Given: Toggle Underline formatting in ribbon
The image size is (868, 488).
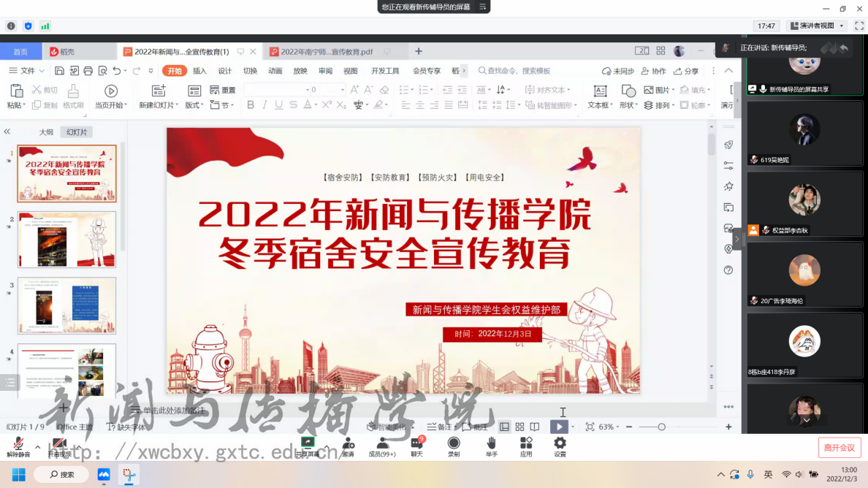Looking at the screenshot, I should [x=278, y=104].
